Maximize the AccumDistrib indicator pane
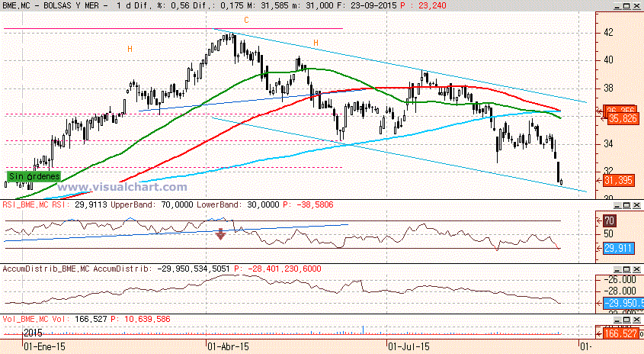 pyautogui.click(x=626, y=269)
